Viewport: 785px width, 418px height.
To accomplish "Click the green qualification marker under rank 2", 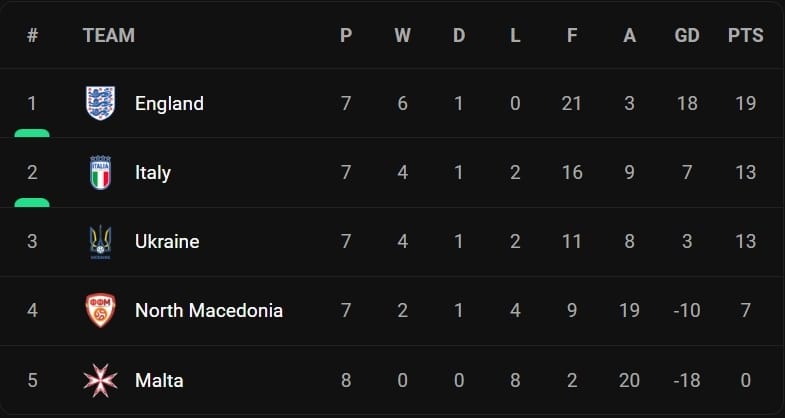I will (32, 203).
